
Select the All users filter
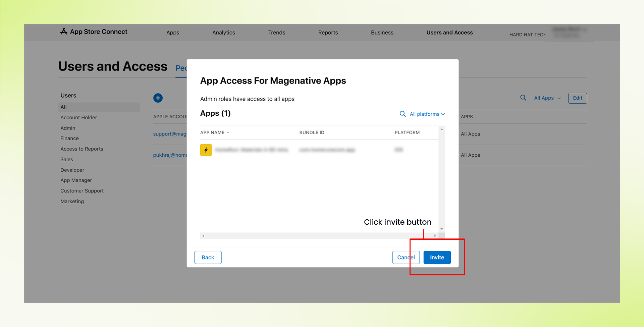[99, 107]
